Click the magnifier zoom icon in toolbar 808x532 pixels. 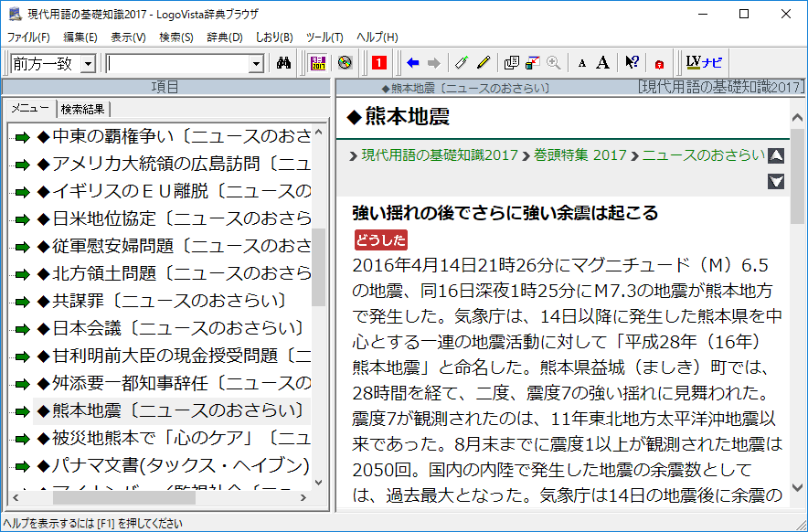click(553, 63)
